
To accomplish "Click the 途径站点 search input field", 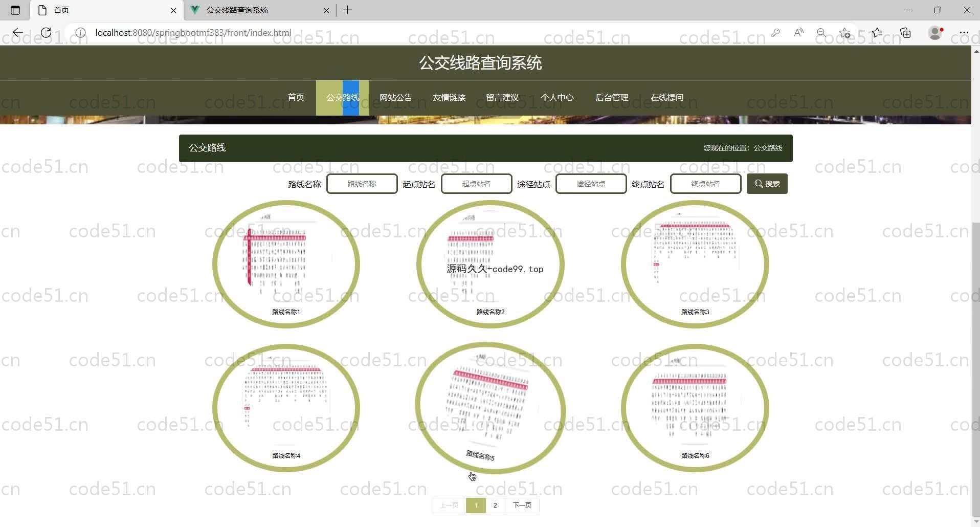I will point(591,184).
